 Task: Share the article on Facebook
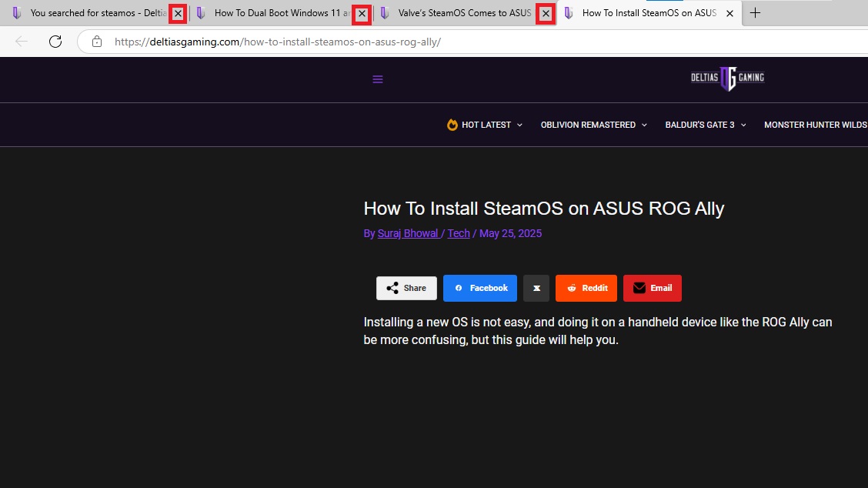click(x=480, y=288)
